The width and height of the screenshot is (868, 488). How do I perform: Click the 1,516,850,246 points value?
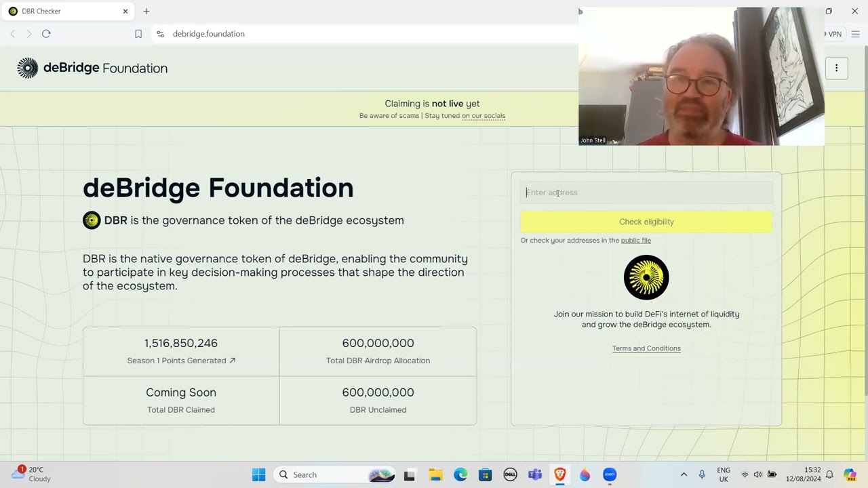181,344
